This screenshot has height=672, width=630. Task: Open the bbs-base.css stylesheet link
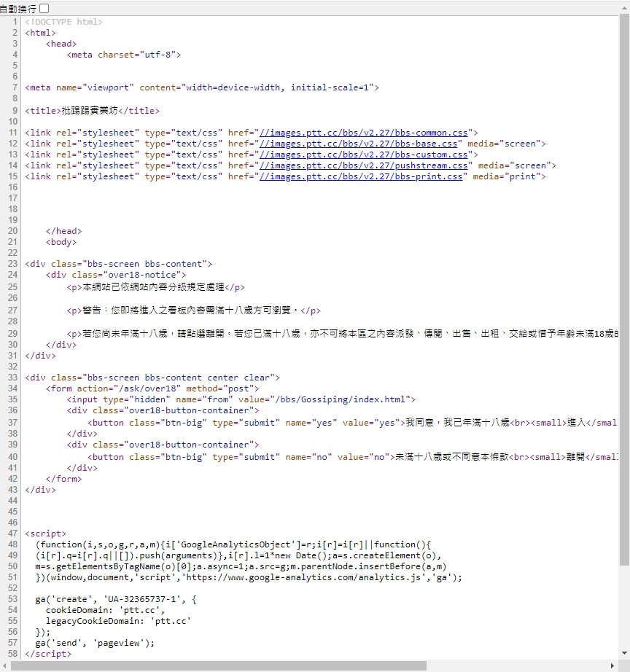358,144
